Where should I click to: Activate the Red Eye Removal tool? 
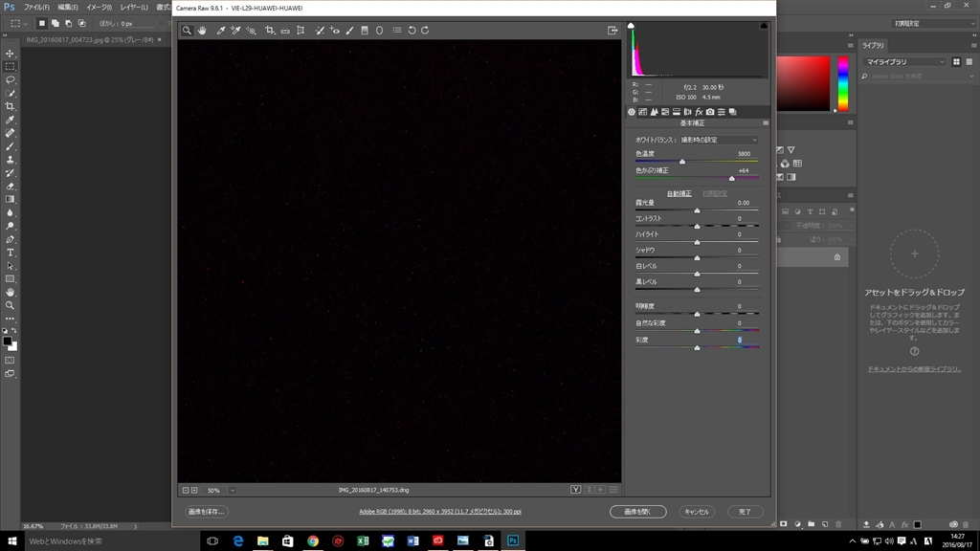(335, 31)
